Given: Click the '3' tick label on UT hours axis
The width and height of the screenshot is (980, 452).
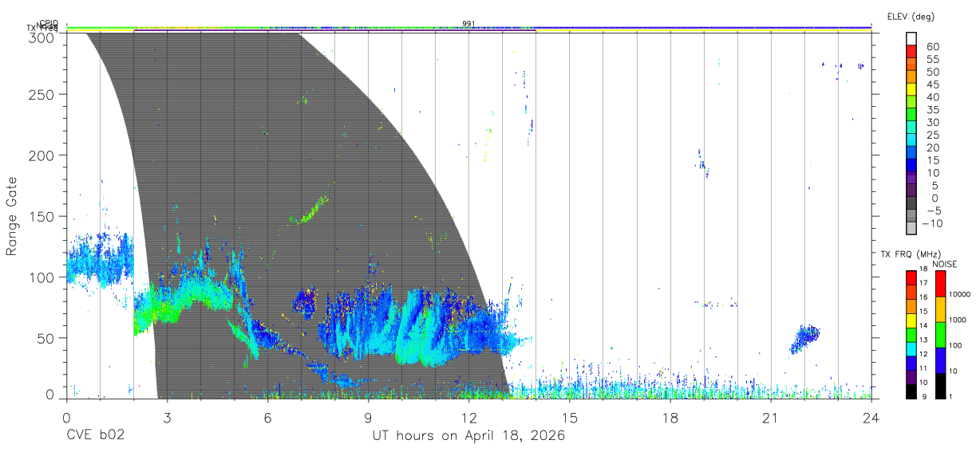Looking at the screenshot, I should click(167, 417).
